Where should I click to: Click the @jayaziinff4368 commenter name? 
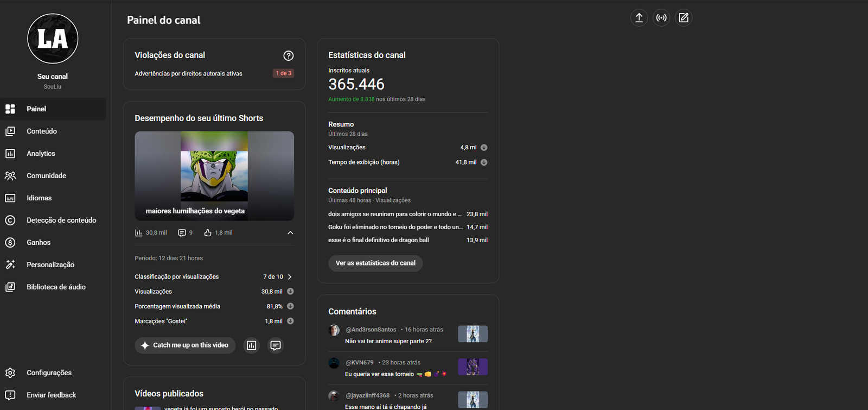point(367,396)
